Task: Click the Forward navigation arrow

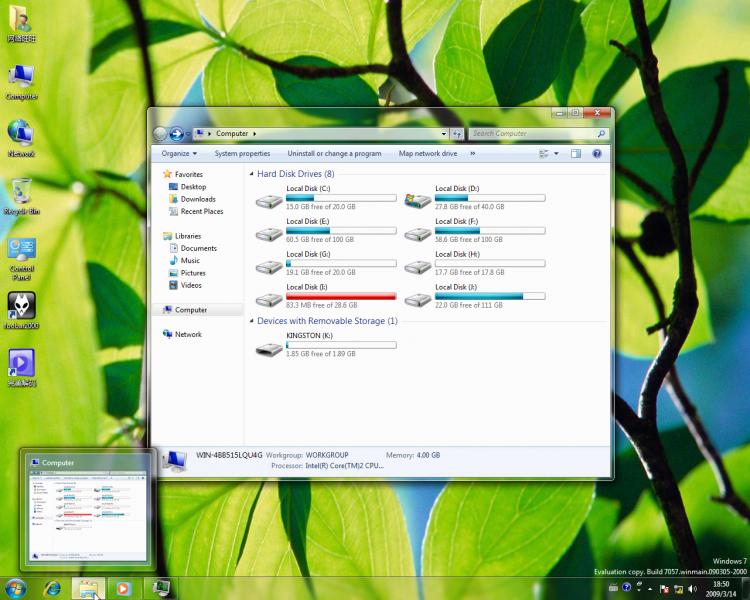Action: 176,134
